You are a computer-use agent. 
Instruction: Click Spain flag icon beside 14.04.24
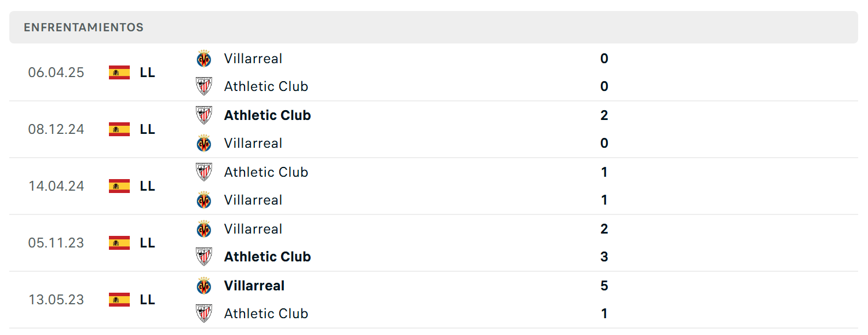pos(119,186)
